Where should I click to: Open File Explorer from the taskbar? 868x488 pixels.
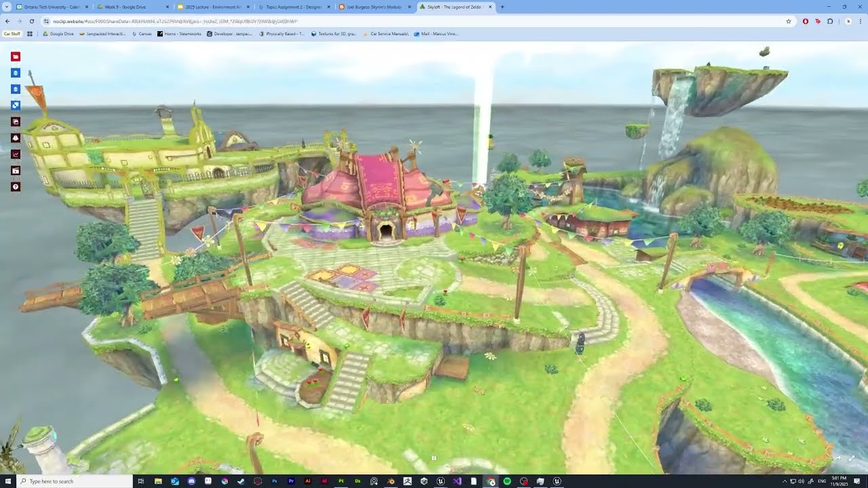click(158, 481)
